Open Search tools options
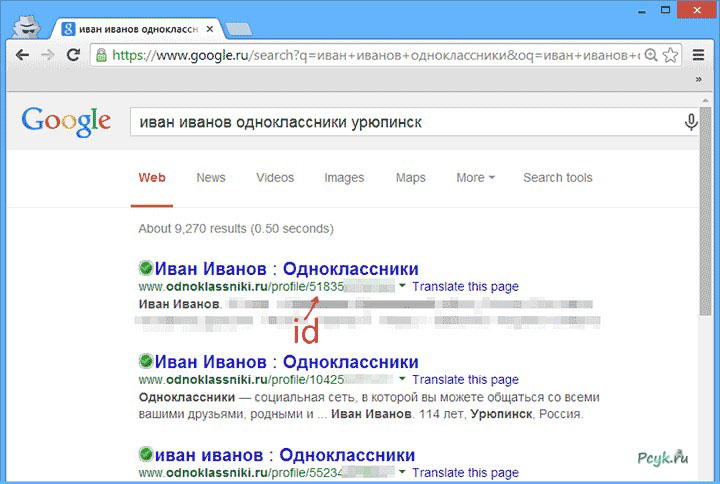This screenshot has height=484, width=720. pos(557,178)
